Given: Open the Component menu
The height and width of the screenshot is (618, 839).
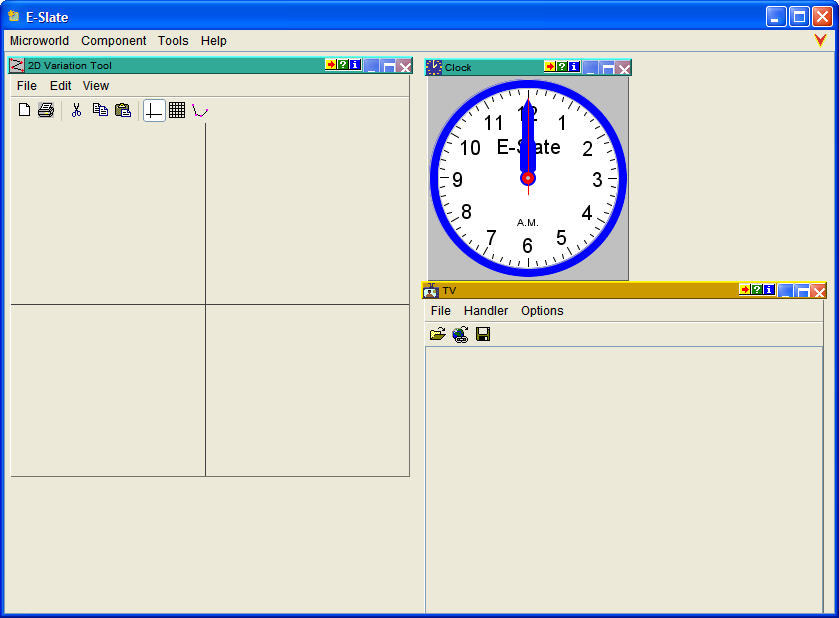Looking at the screenshot, I should [x=113, y=41].
